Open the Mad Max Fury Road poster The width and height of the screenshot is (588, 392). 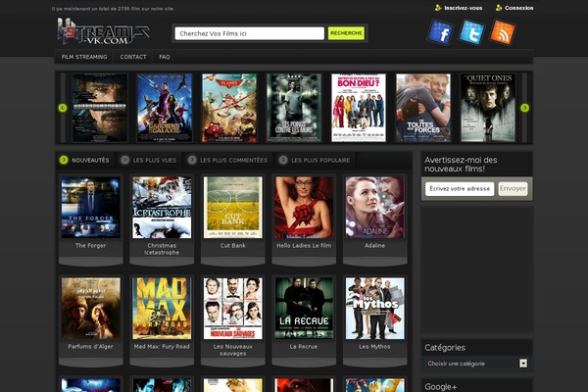(x=162, y=309)
